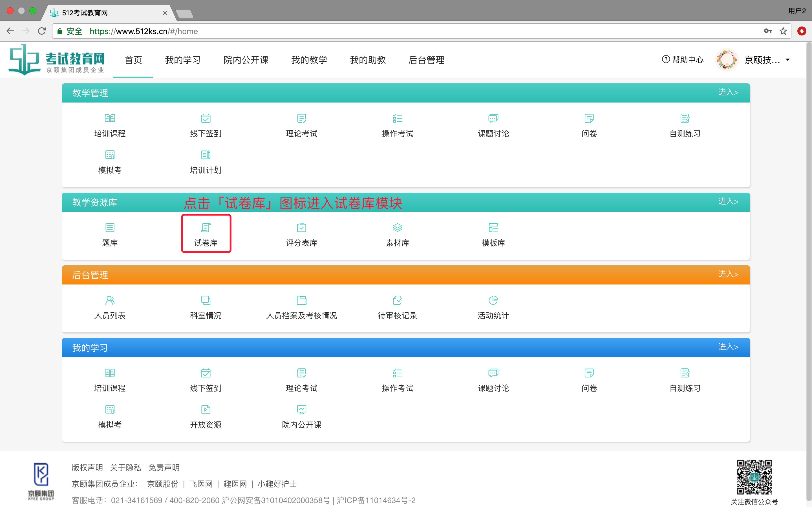Bookmark page with the star icon
This screenshot has height=507, width=812.
click(783, 31)
